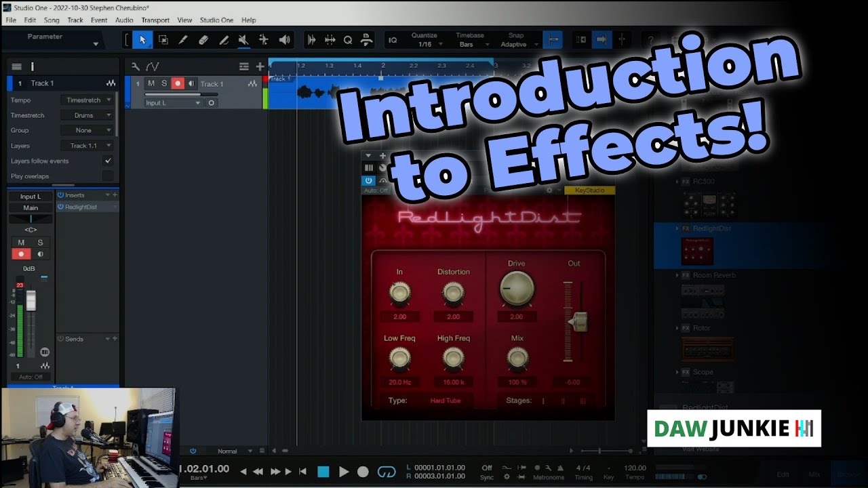Click the Quantize Q icon
Viewport: 868px width, 488px height.
[x=348, y=40]
